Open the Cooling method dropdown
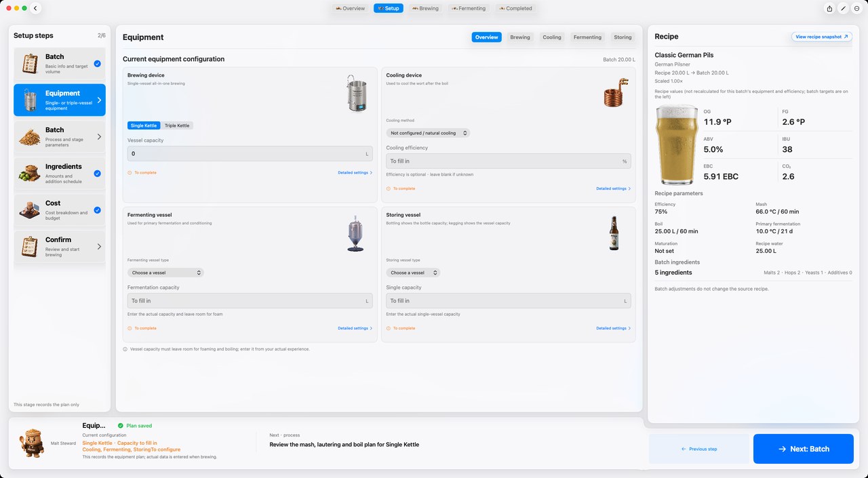 [x=428, y=133]
